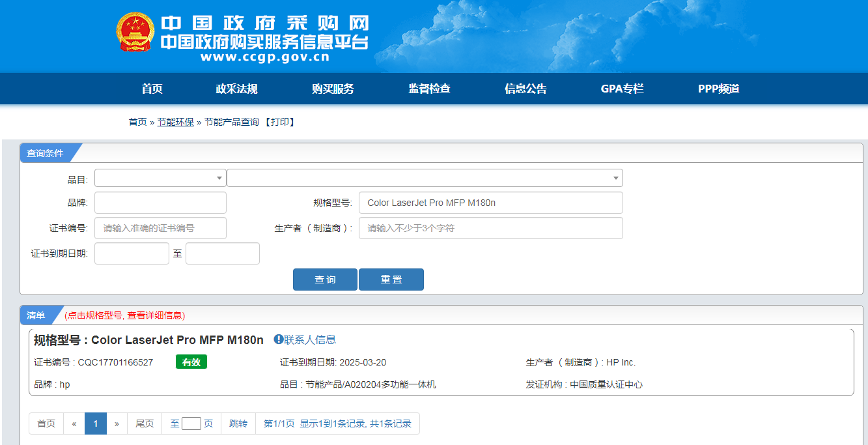Click the 【打印】 print link
This screenshot has height=445, width=868.
280,122
